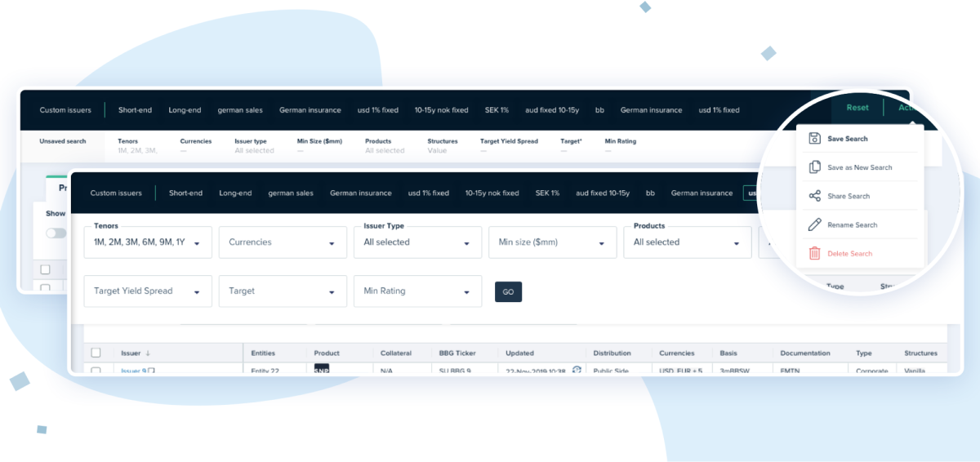
Task: Click the small icon next to Issuer 9
Action: [x=151, y=371]
